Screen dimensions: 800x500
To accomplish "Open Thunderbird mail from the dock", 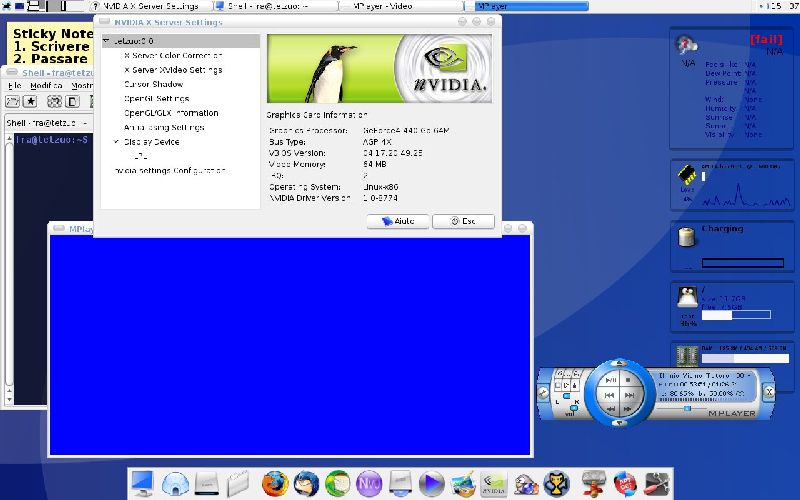I will [x=306, y=484].
